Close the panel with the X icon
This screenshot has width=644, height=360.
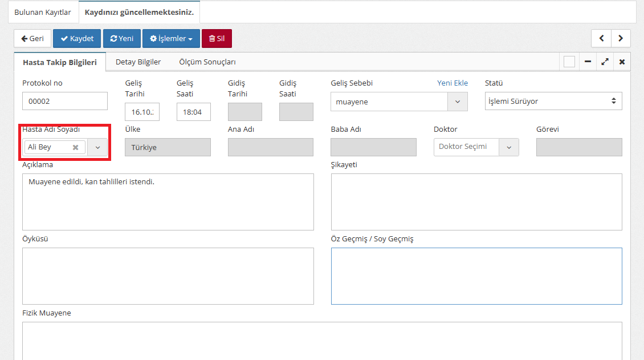(622, 62)
